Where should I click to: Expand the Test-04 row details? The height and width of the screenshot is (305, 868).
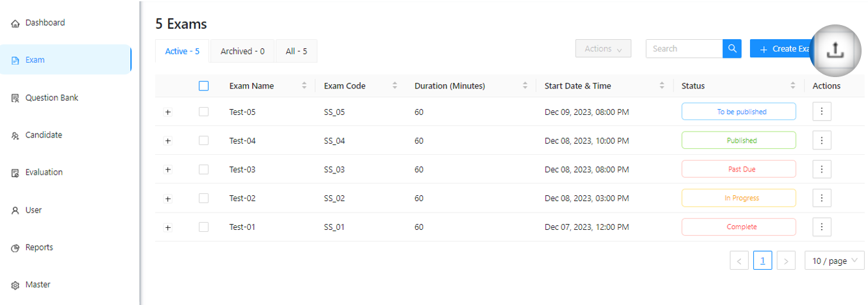point(168,141)
